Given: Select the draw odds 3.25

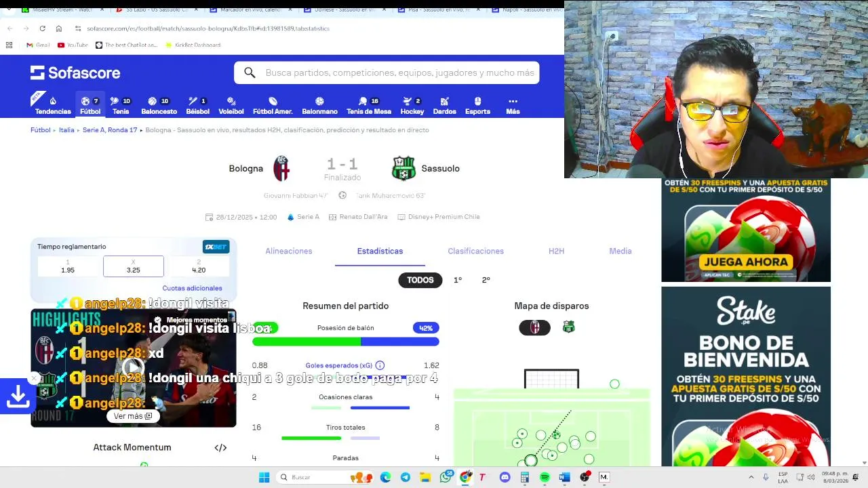Looking at the screenshot, I should pyautogui.click(x=133, y=266).
